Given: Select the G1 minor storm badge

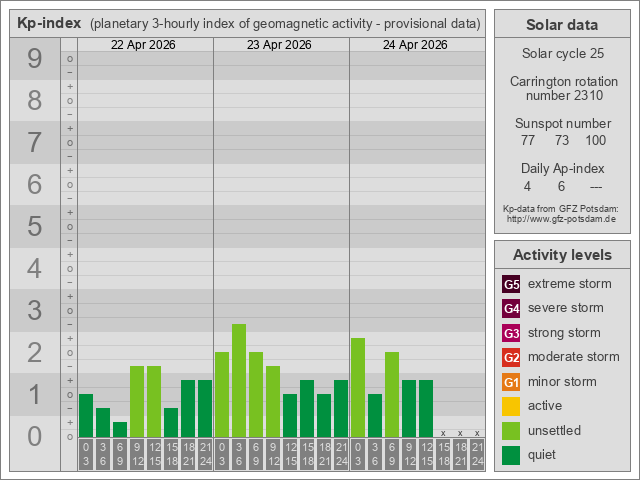Looking at the screenshot, I should (x=511, y=382).
